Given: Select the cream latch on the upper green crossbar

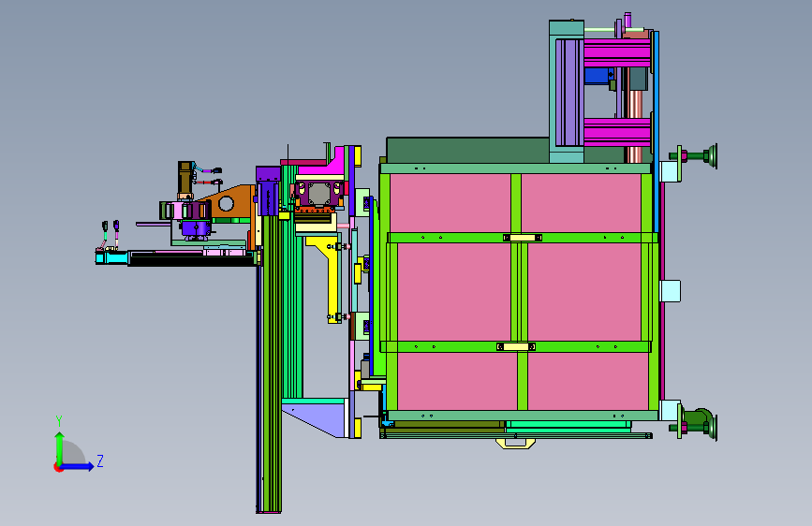Looking at the screenshot, I should pyautogui.click(x=523, y=238).
